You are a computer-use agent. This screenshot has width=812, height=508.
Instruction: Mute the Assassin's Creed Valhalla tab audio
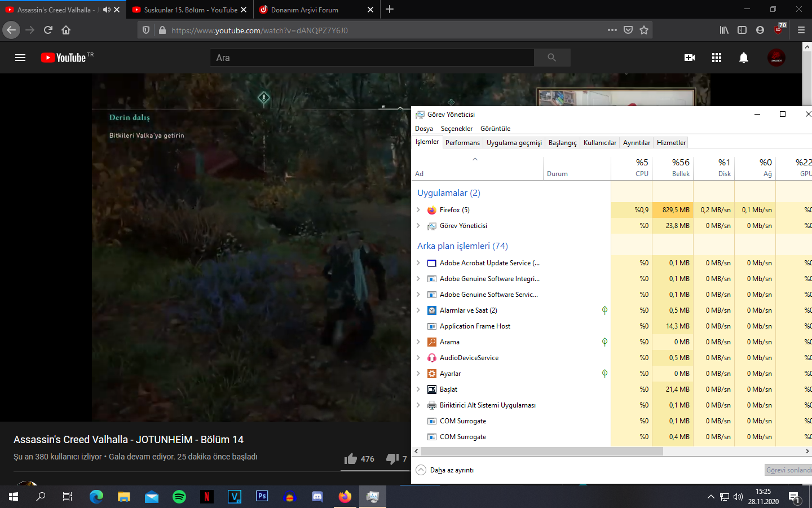pyautogui.click(x=106, y=10)
